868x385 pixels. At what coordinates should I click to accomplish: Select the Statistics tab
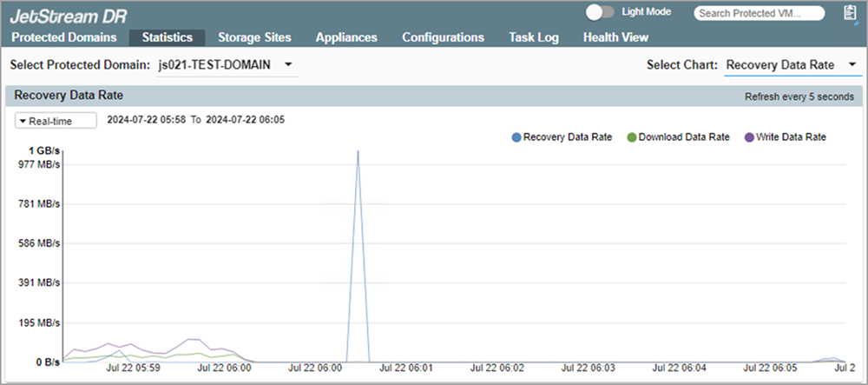coord(167,37)
